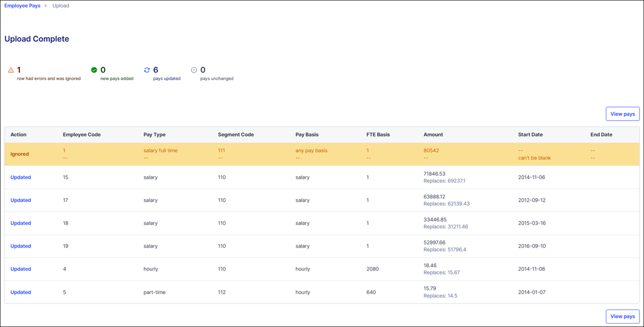Image resolution: width=644 pixels, height=327 pixels.
Task: Click the orange warning triangle icon
Action: coord(11,70)
